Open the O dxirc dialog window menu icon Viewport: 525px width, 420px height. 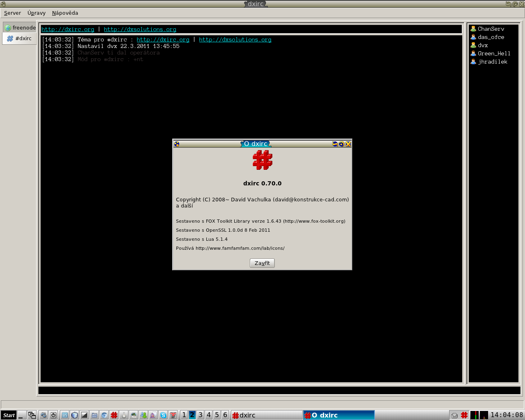[177, 144]
